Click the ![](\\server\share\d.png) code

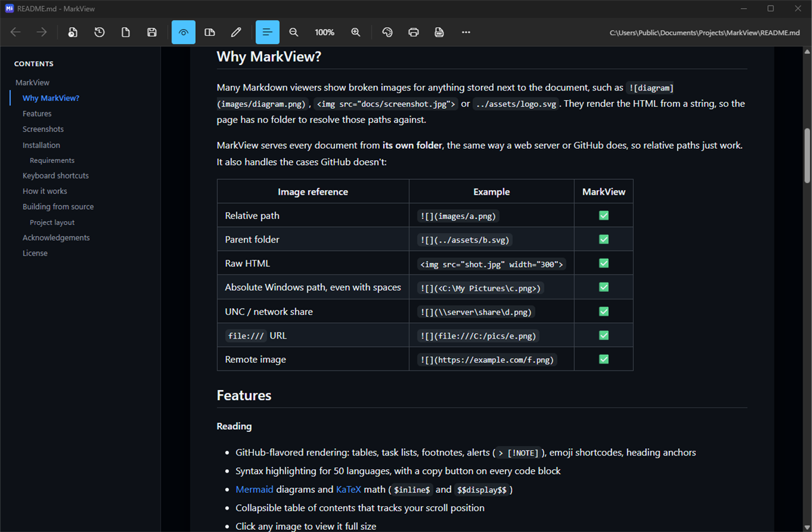[476, 312]
